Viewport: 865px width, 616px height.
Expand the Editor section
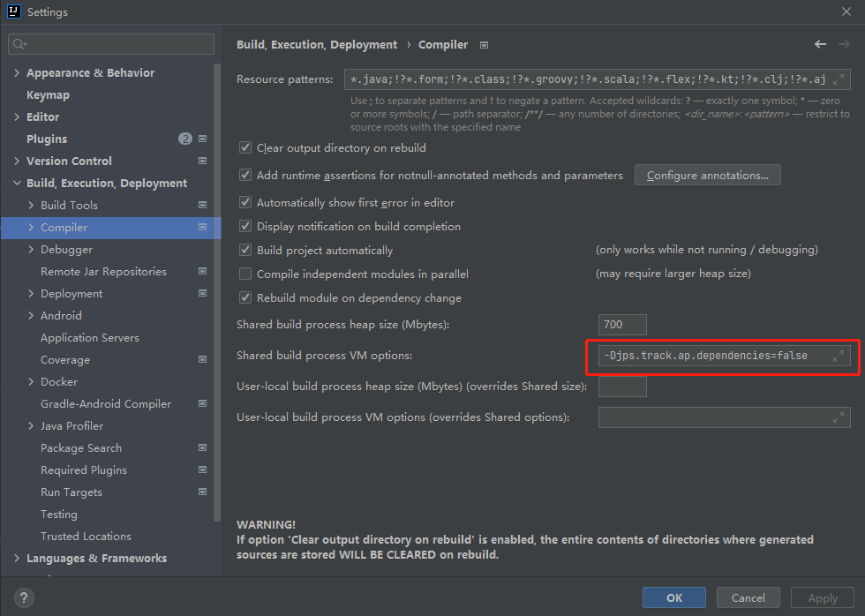(x=17, y=116)
